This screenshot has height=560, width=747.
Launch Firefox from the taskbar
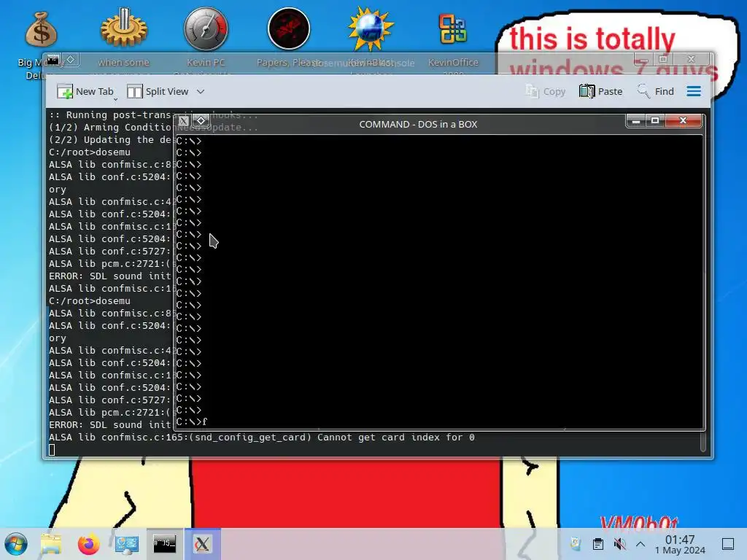pos(88,544)
